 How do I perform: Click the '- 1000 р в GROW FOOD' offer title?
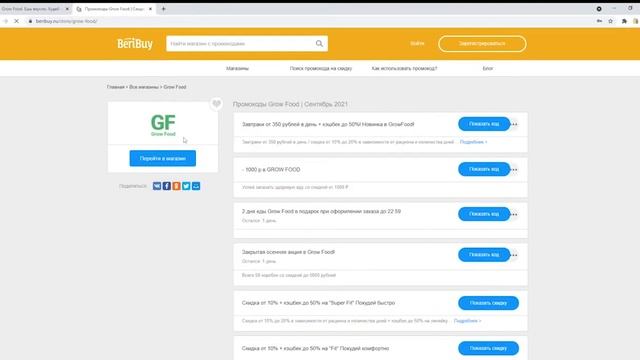click(x=271, y=169)
